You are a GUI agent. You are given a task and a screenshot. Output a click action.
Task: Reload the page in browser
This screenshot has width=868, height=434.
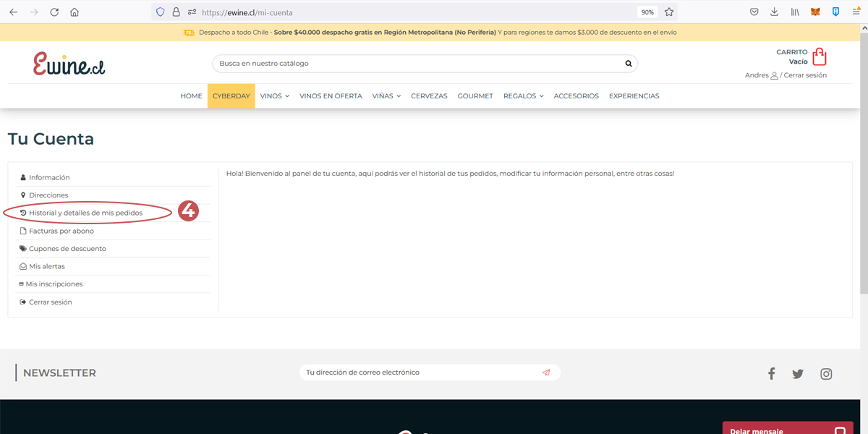coord(54,12)
